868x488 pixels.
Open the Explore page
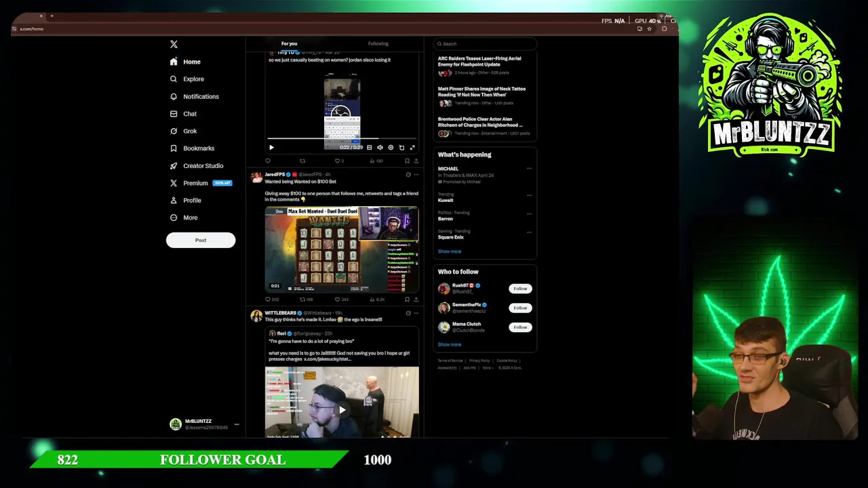coord(186,79)
